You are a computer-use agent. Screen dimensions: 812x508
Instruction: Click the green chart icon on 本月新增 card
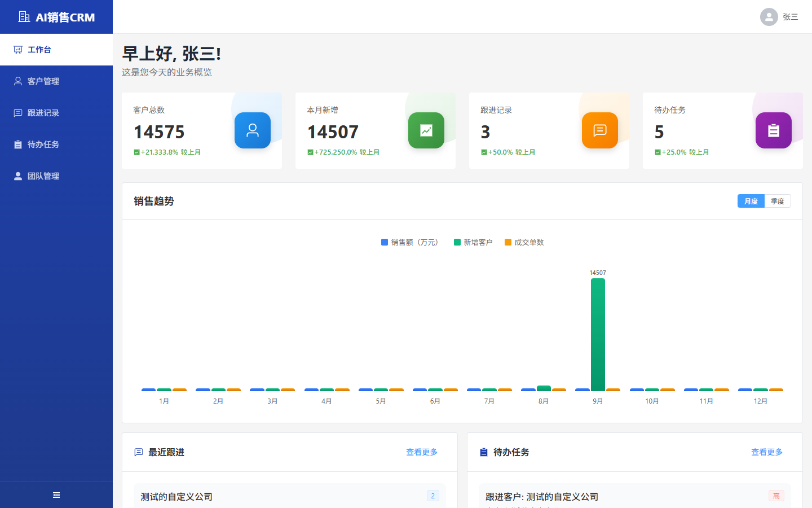426,130
